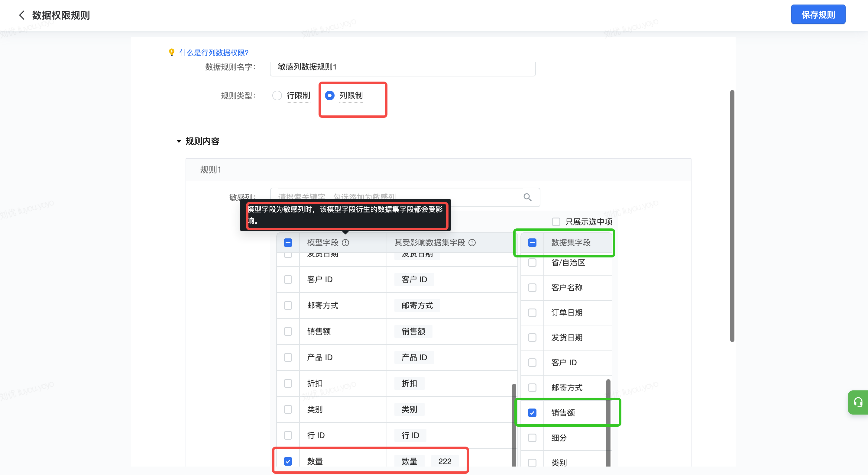Check the 产品 ID model field checkbox
This screenshot has width=868, height=475.
coord(288,357)
